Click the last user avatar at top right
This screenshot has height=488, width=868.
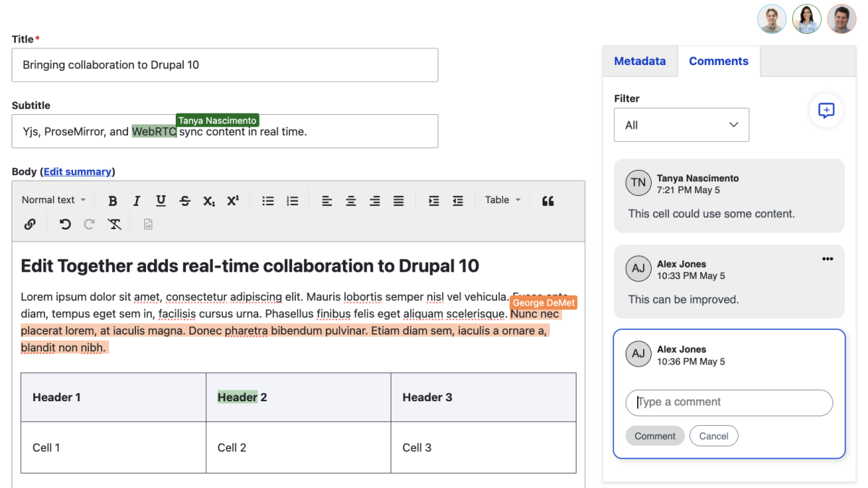(x=841, y=20)
